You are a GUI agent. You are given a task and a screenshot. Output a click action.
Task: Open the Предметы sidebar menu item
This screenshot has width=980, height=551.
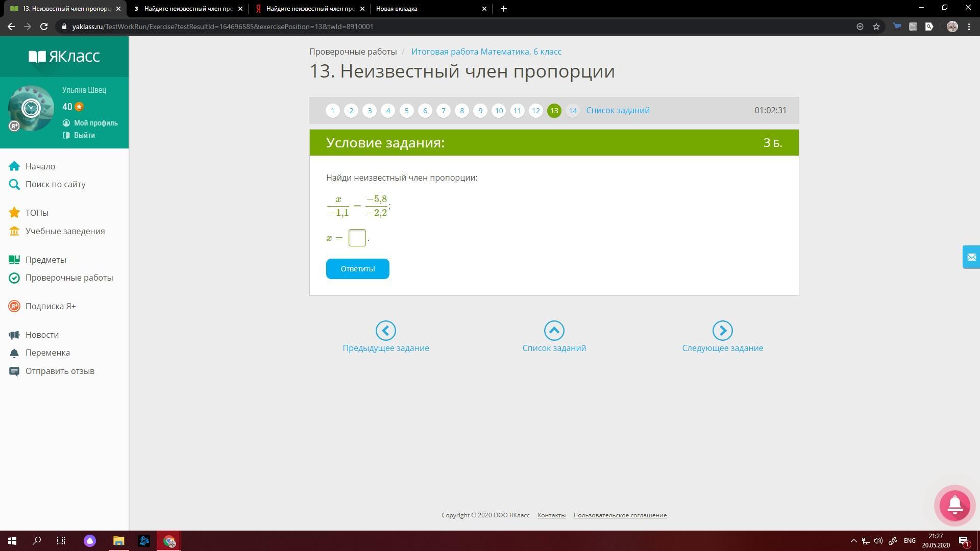click(46, 260)
